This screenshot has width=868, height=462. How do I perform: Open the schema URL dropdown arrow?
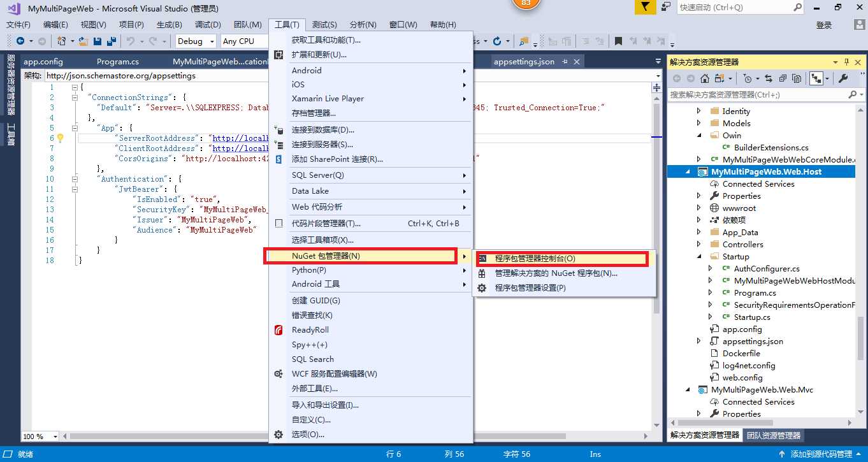(658, 76)
